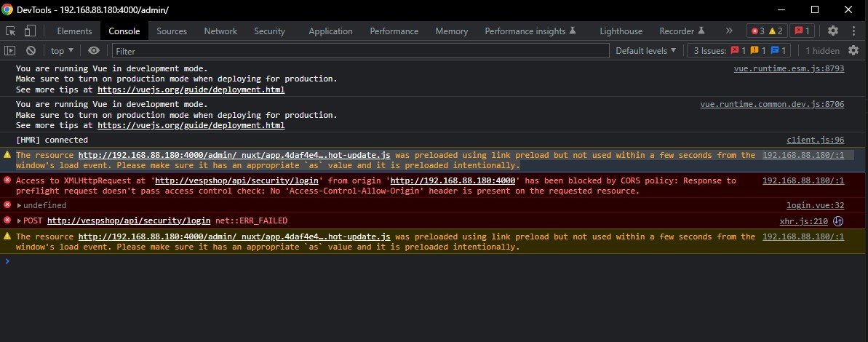Click the red errors and warnings counter

[x=767, y=31]
